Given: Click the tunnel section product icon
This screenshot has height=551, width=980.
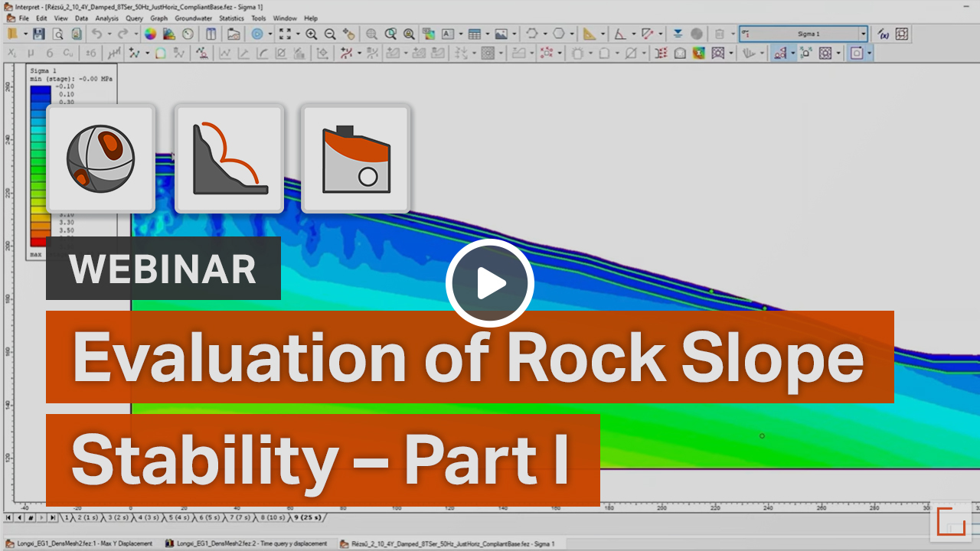Looking at the screenshot, I should point(356,158).
